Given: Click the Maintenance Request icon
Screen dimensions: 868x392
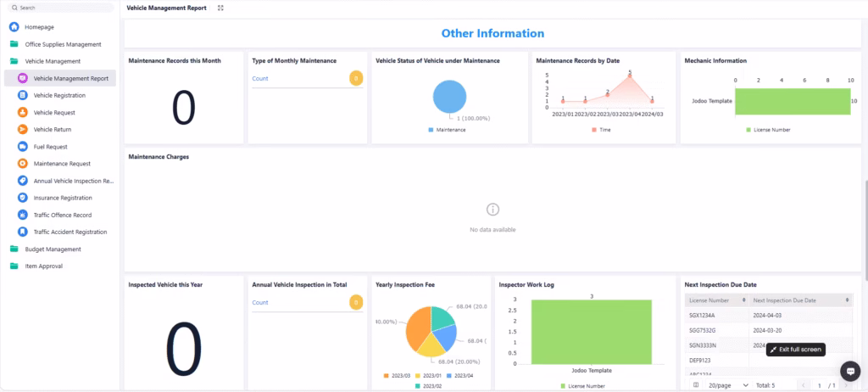Looking at the screenshot, I should click(22, 164).
